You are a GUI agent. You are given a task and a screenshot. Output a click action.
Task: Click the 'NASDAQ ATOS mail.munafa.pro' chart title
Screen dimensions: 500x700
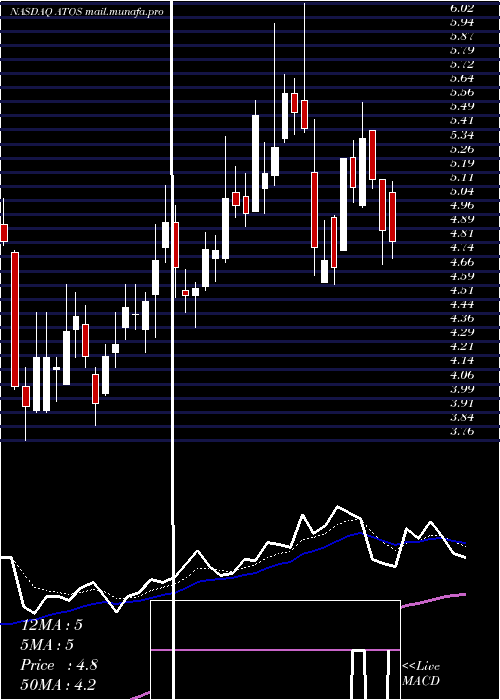point(86,12)
